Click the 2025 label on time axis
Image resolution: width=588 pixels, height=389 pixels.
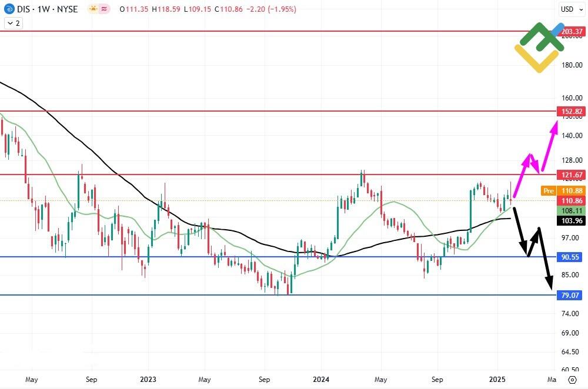click(497, 379)
